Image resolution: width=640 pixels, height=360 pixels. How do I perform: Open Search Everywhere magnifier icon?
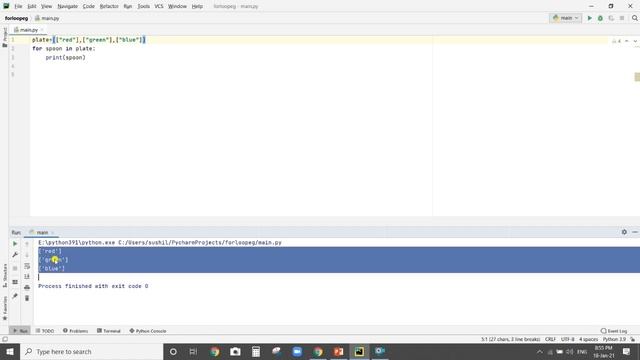635,18
